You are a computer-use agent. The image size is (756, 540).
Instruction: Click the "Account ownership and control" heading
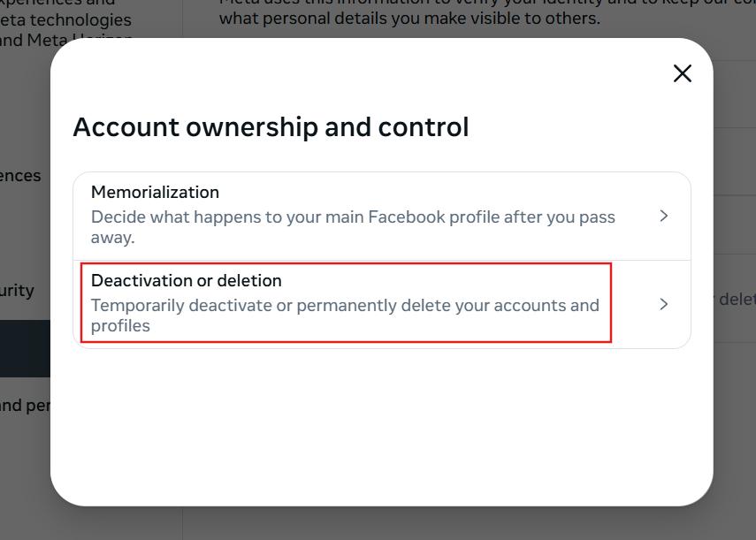(x=271, y=127)
